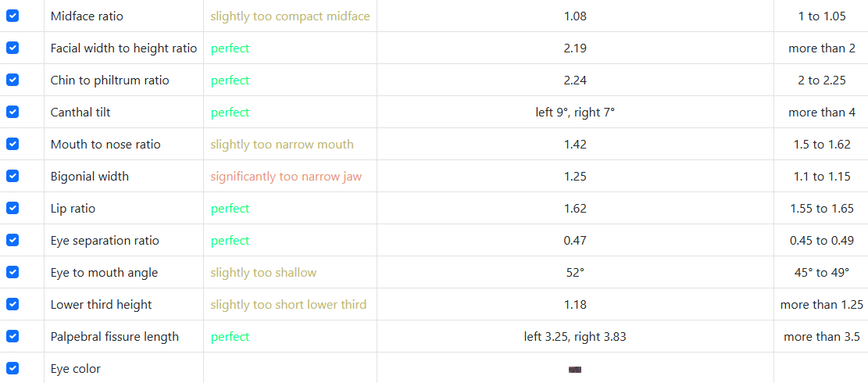Viewport: 868px width, 383px height.
Task: Toggle the Canthal tilt checkbox
Action: 13,112
